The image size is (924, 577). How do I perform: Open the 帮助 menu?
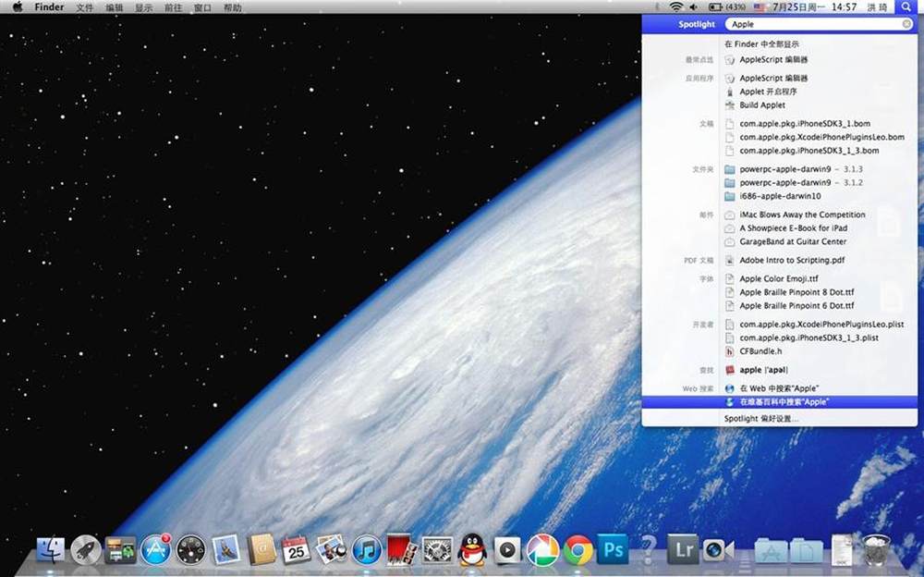(232, 7)
